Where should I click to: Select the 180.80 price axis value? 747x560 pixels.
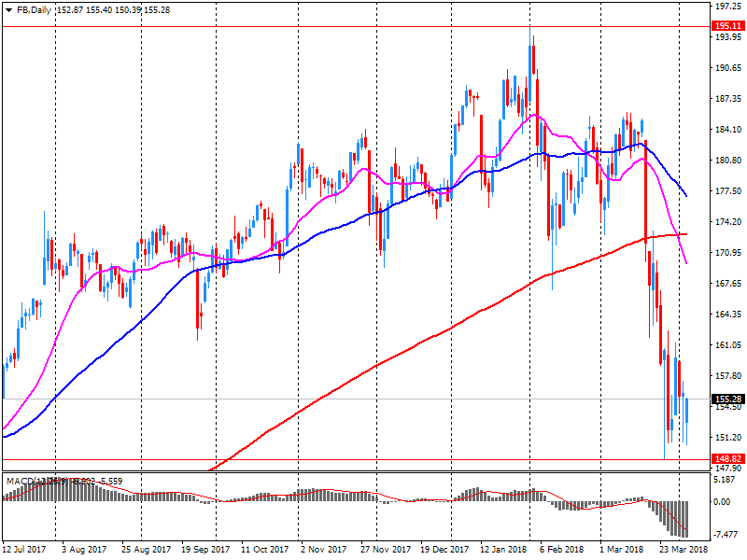728,160
